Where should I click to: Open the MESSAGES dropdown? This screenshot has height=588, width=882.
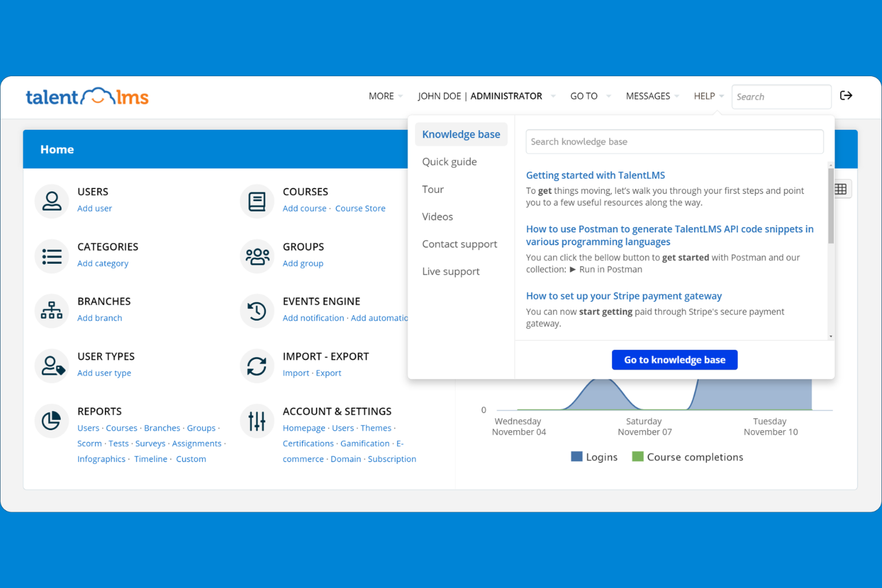pos(652,96)
